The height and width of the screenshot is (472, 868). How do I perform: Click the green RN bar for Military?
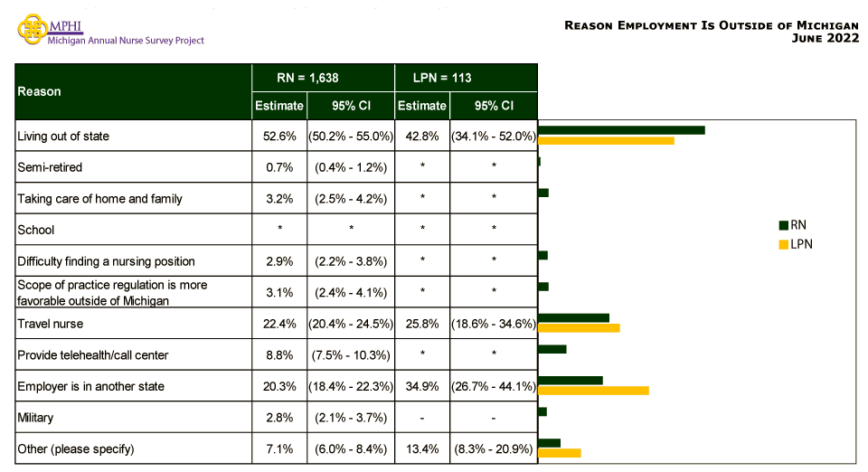(x=542, y=411)
